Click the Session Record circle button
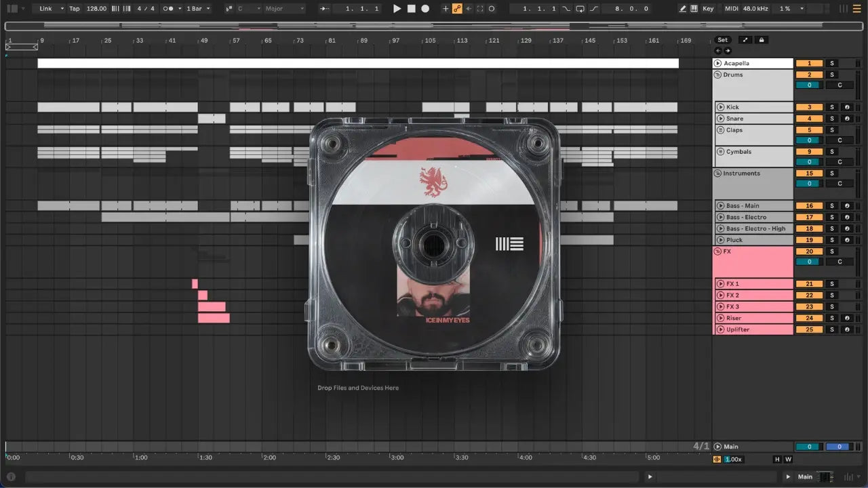Screen dimensions: 868x488 click(492, 9)
